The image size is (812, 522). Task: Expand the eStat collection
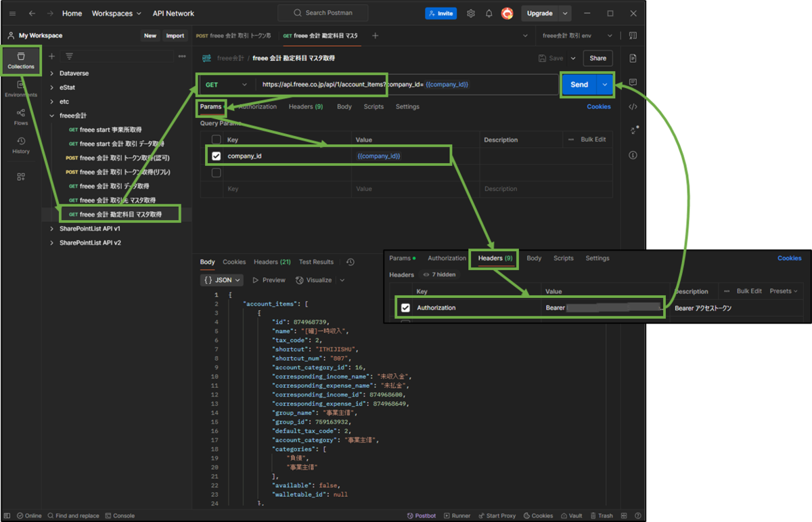(x=52, y=87)
